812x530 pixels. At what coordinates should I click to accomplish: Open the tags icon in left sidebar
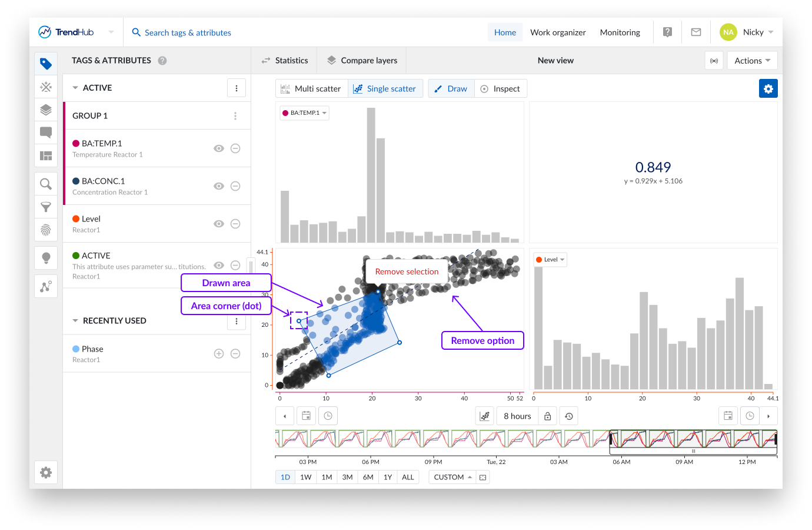(x=46, y=64)
